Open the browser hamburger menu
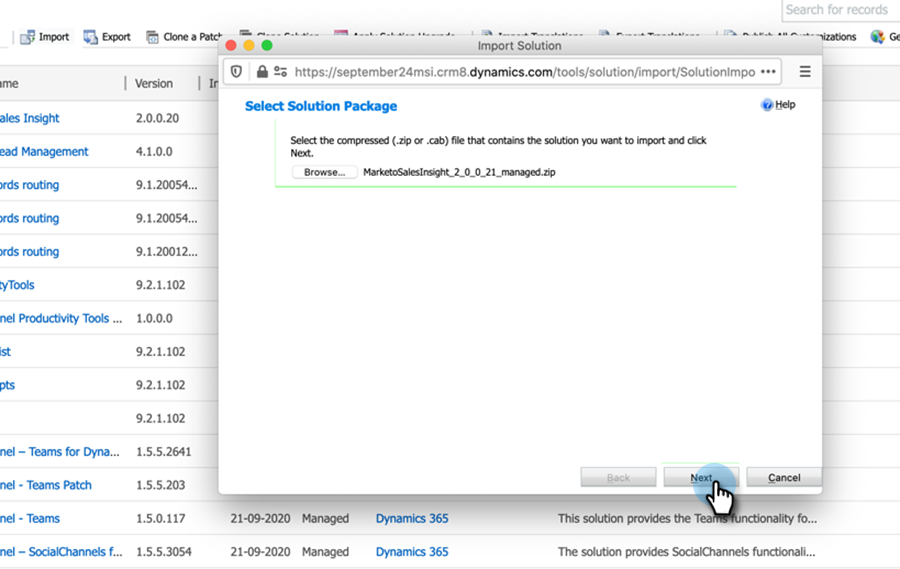This screenshot has height=569, width=900. pos(805,72)
